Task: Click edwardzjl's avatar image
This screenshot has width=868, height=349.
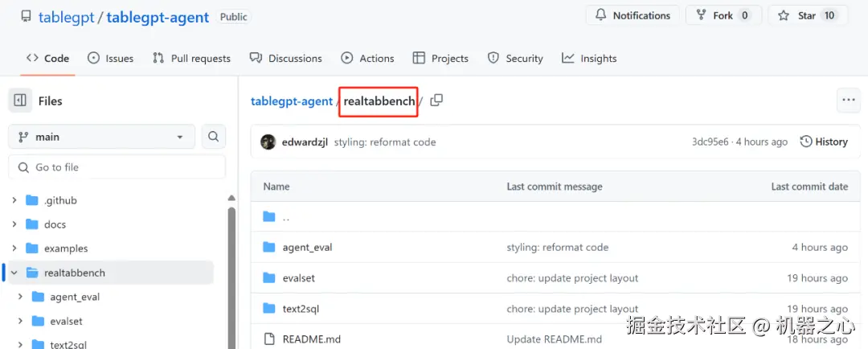Action: click(x=268, y=142)
